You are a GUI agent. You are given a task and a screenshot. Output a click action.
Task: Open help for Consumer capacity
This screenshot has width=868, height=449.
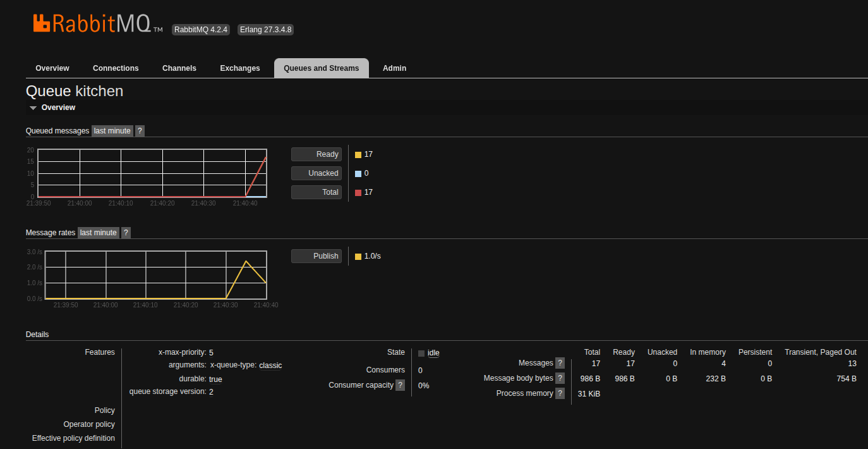tap(401, 385)
